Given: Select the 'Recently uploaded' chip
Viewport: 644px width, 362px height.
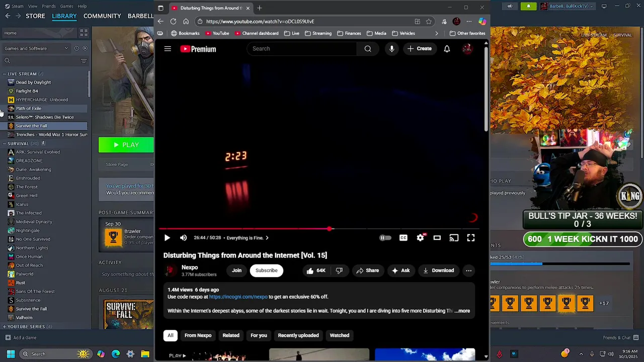Looking at the screenshot, I should point(298,335).
